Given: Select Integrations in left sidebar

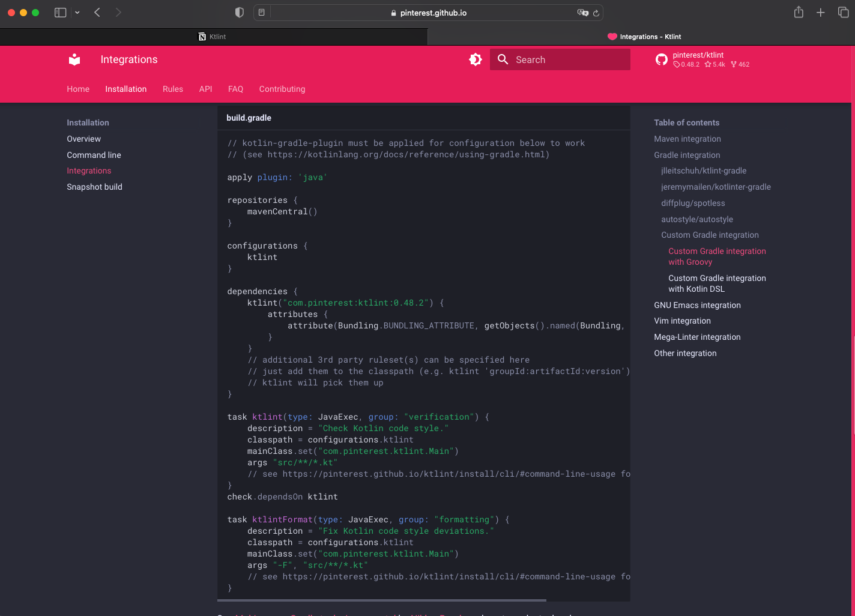Looking at the screenshot, I should pos(89,171).
